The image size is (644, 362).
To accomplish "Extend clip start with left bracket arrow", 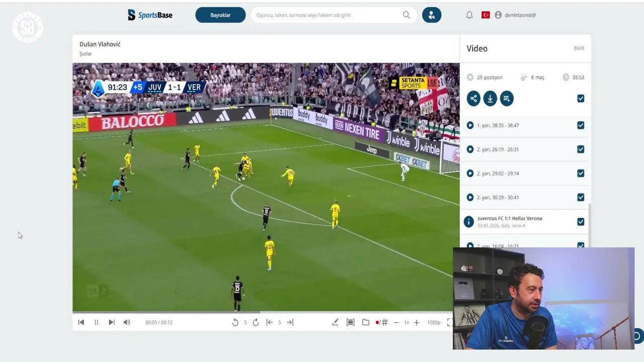I will pyautogui.click(x=270, y=322).
